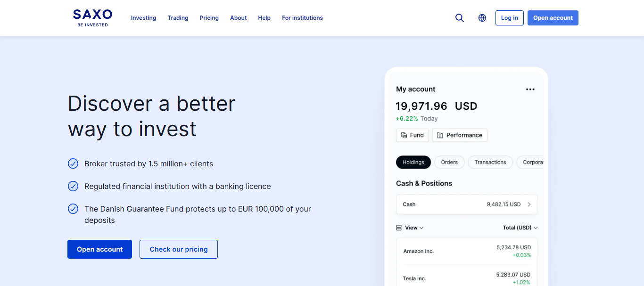
Task: Click the Fund coins icon
Action: click(404, 135)
